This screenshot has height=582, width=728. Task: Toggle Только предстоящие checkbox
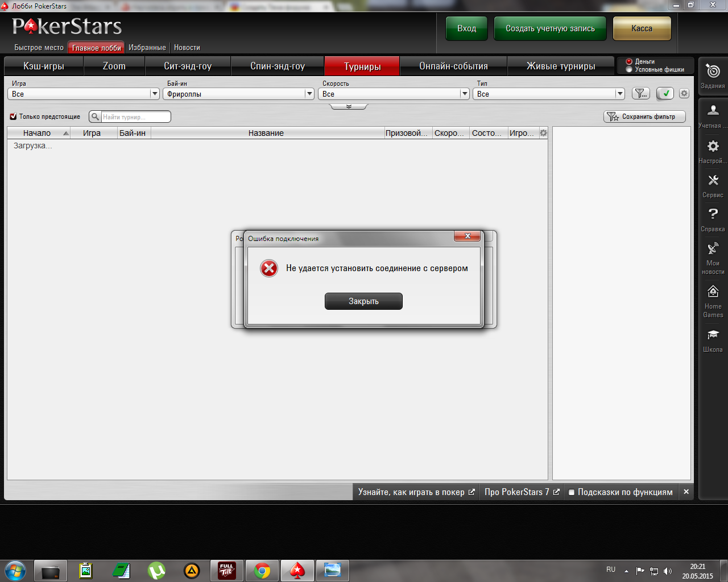pos(13,117)
